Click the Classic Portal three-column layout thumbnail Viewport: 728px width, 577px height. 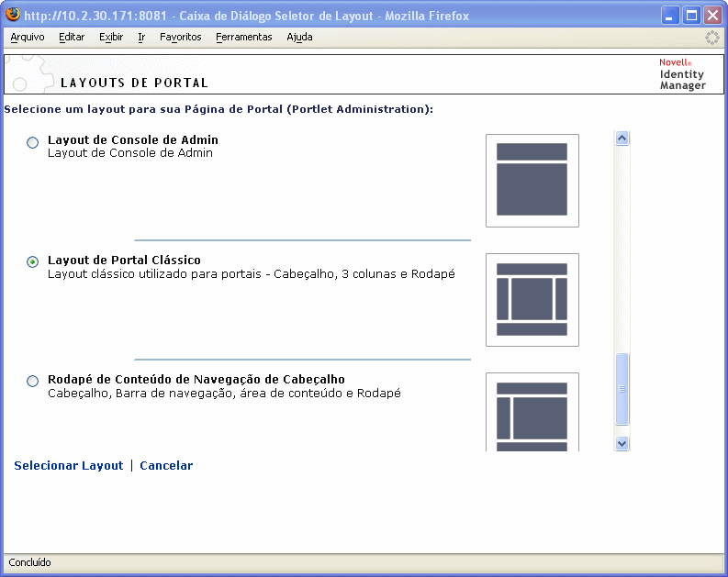pos(532,300)
